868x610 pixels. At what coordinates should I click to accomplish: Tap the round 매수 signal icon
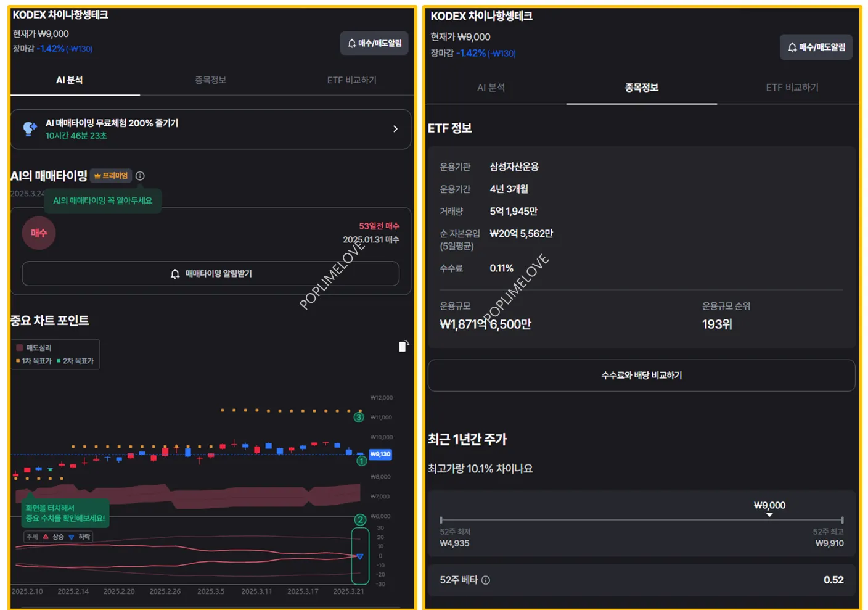[39, 233]
